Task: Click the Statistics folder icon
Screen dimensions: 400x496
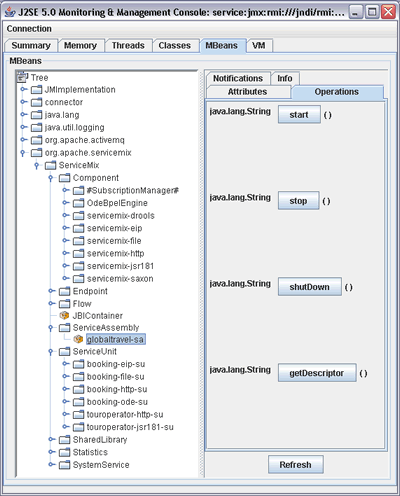Action: coord(65,452)
